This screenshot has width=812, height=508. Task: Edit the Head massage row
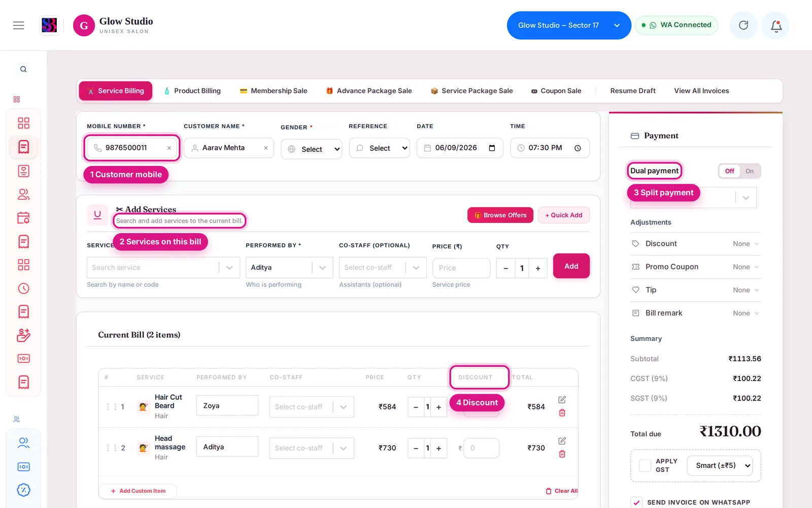(x=562, y=441)
